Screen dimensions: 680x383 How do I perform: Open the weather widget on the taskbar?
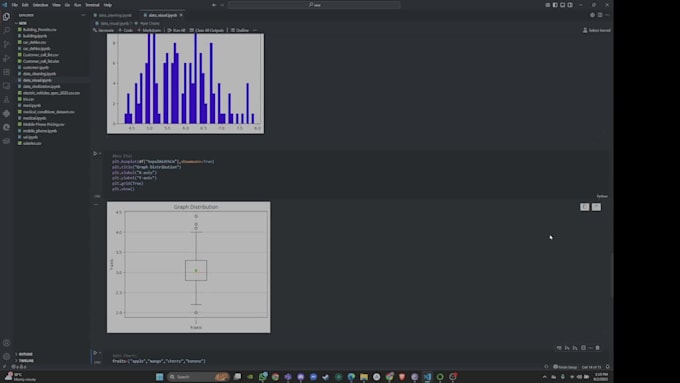20,376
